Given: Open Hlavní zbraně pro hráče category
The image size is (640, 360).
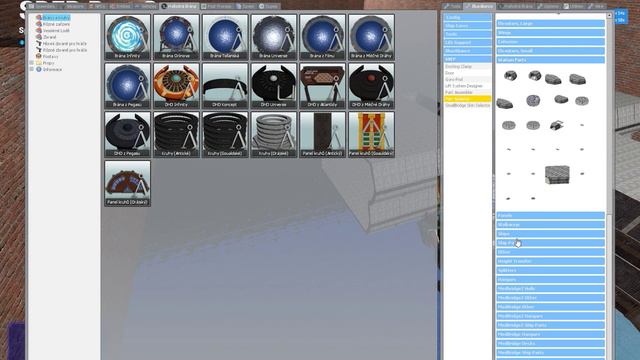Looking at the screenshot, I should click(x=65, y=44).
